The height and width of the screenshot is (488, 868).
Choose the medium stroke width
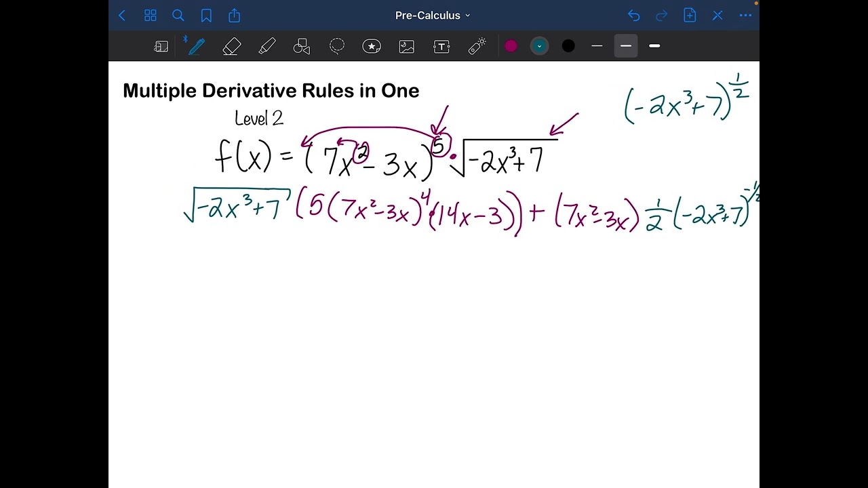pyautogui.click(x=626, y=46)
